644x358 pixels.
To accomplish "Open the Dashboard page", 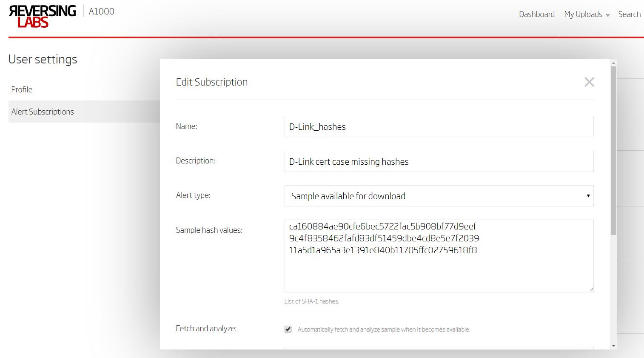I will (536, 14).
